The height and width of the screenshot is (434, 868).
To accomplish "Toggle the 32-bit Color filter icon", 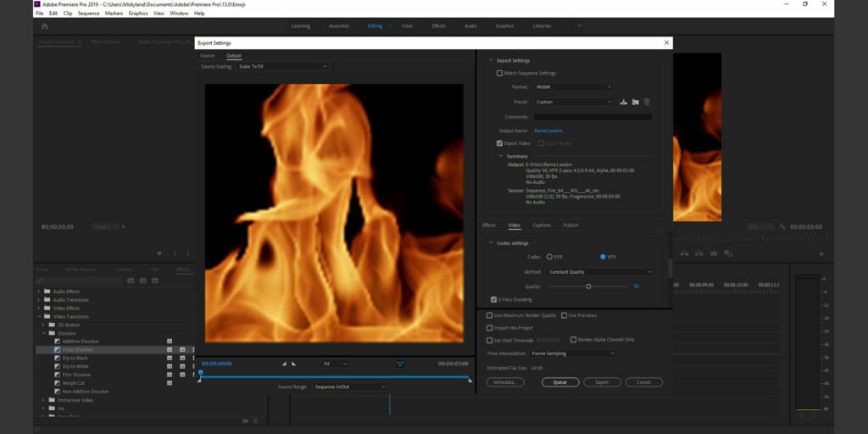I will [142, 281].
